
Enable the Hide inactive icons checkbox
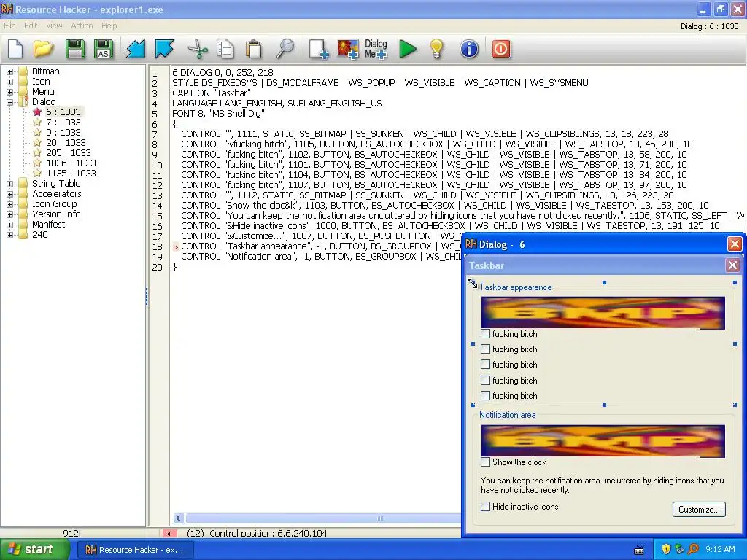485,507
